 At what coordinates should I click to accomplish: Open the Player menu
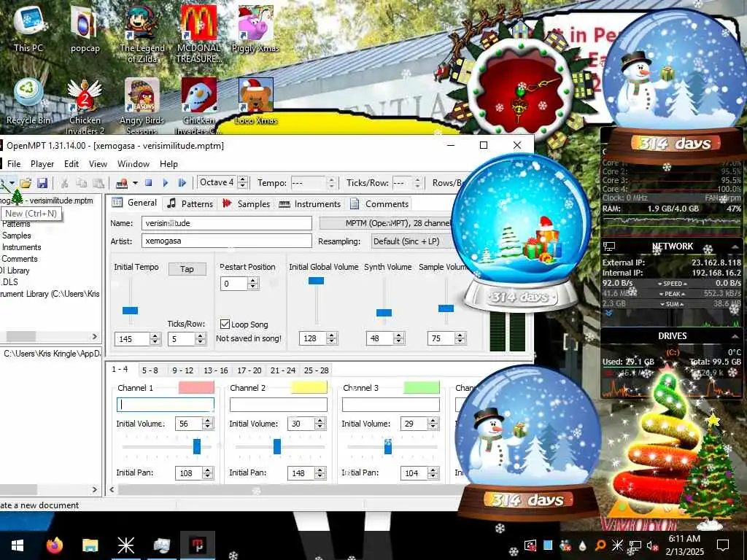point(42,164)
